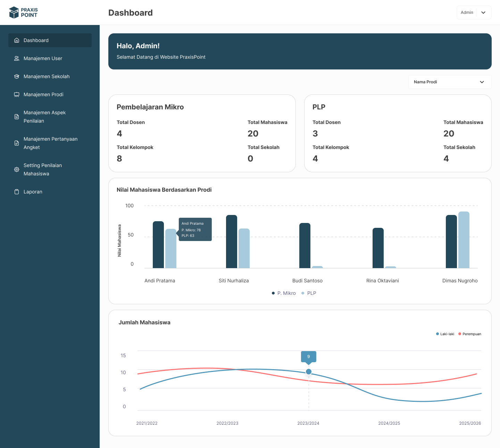Click the Nilai Mahasiswa Berdasarkan Prodi heading
This screenshot has height=448, width=500.
[x=164, y=190]
